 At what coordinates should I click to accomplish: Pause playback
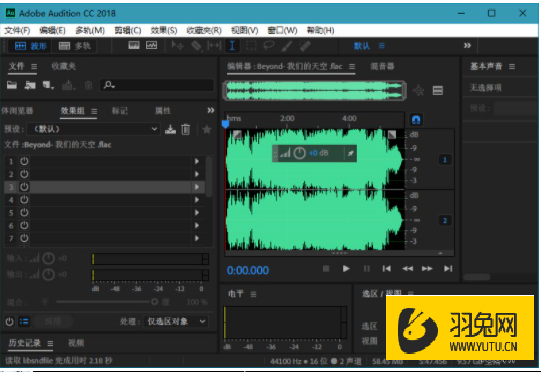[x=366, y=268]
